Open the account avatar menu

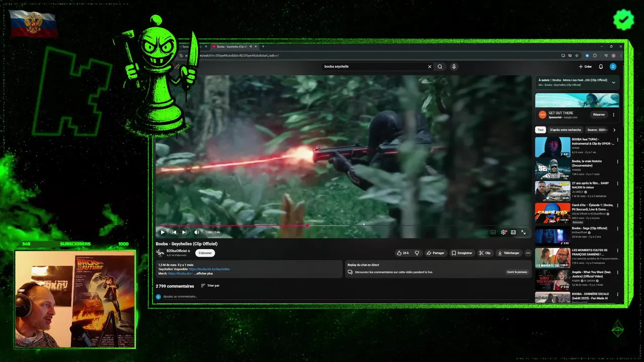coord(613,66)
